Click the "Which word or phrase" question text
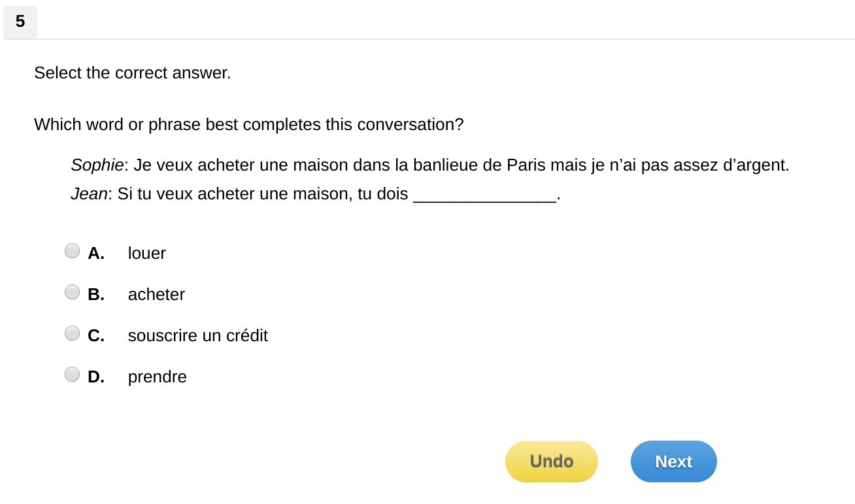The image size is (855, 504). (248, 125)
